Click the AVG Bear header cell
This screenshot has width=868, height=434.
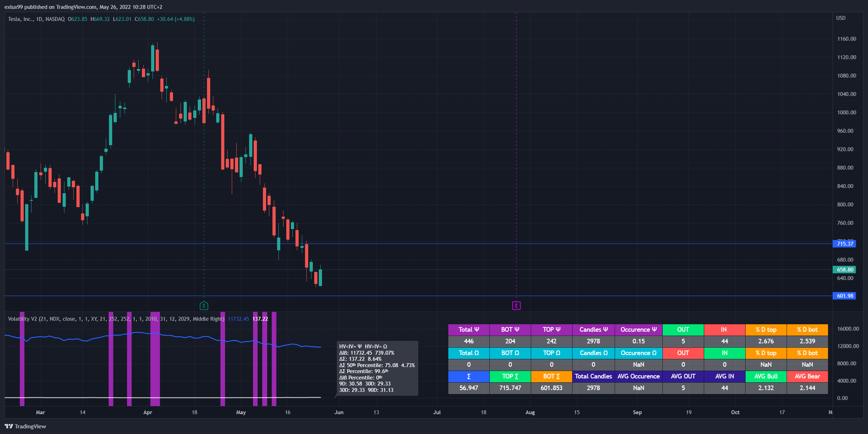[807, 376]
